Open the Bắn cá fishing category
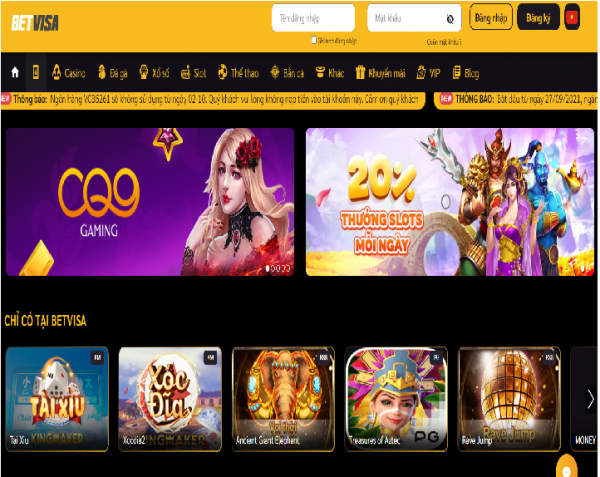 coord(287,72)
